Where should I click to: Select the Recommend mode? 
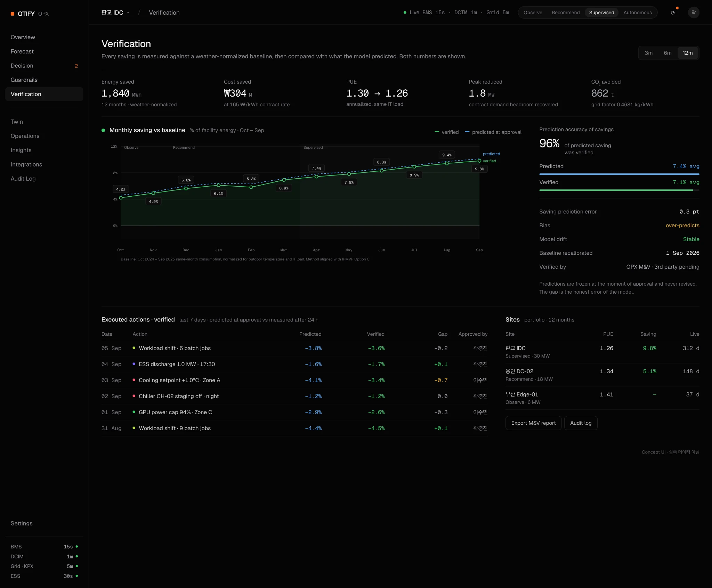pos(566,13)
